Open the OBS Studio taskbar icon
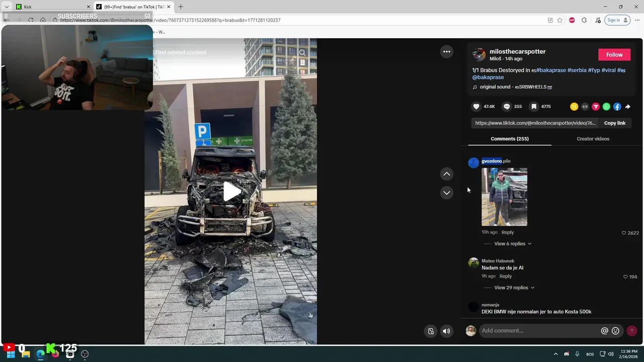Image resolution: width=644 pixels, height=362 pixels. 85,354
